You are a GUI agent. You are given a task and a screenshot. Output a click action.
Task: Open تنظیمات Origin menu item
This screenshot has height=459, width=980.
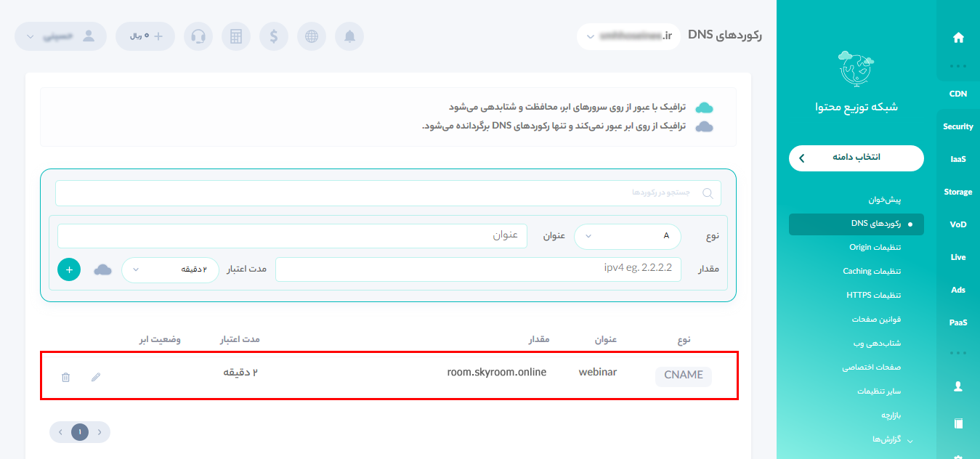click(x=875, y=248)
